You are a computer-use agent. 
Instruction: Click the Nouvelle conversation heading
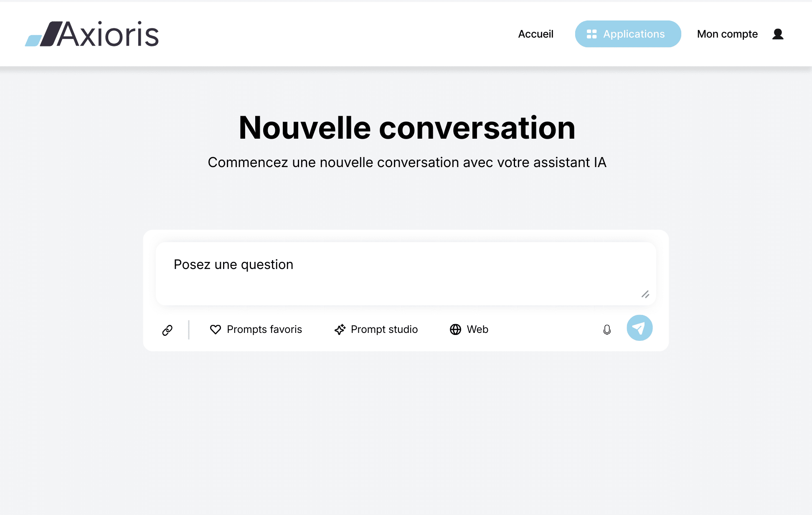coord(407,128)
